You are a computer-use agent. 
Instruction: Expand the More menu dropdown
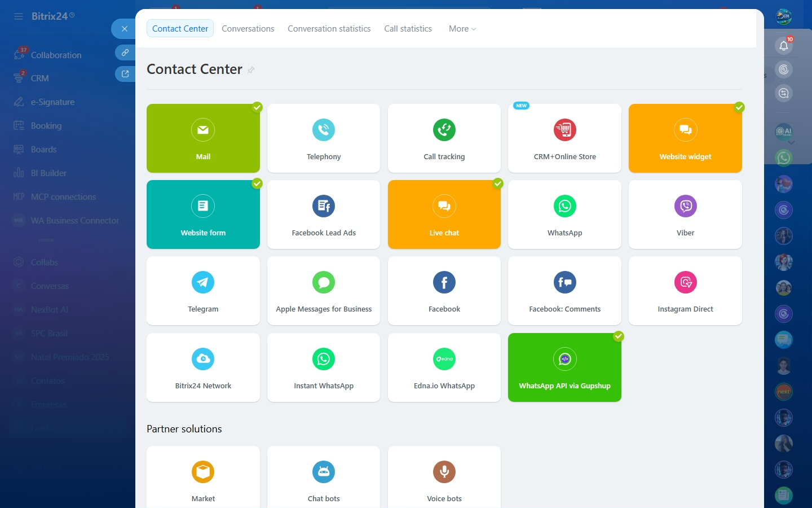tap(462, 29)
